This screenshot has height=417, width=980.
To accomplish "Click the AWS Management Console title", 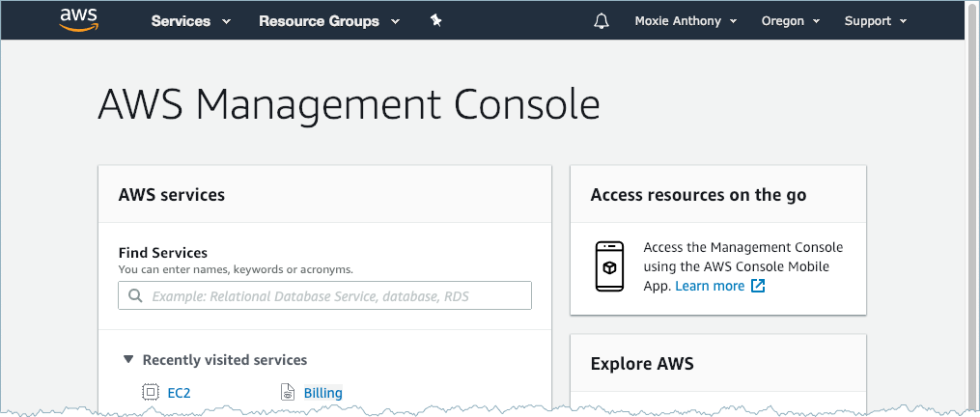I will point(349,104).
